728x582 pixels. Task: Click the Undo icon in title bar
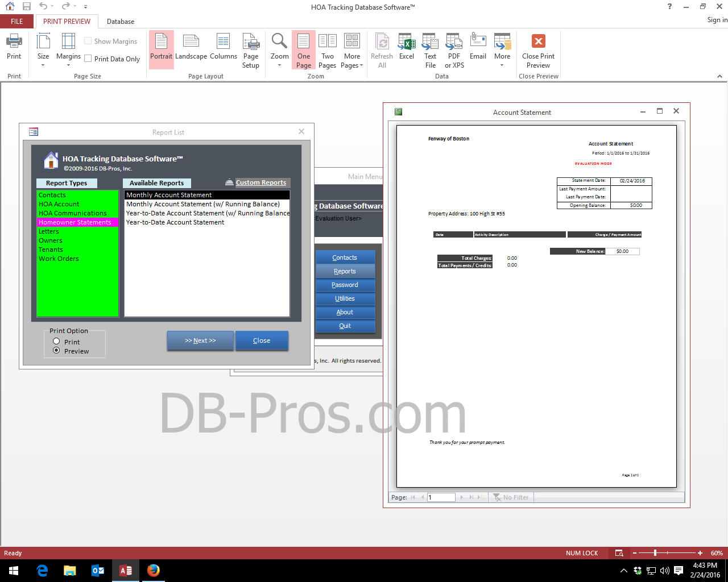click(43, 6)
